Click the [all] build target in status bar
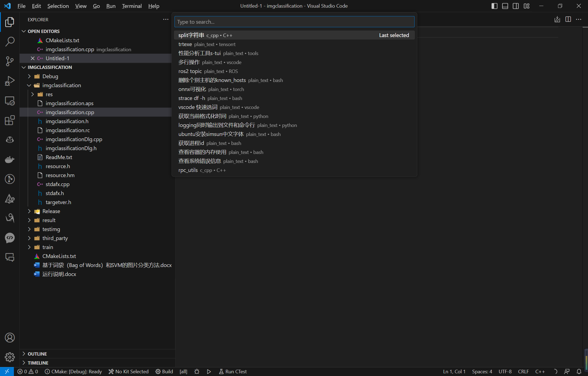This screenshot has width=588, height=376. tap(183, 372)
